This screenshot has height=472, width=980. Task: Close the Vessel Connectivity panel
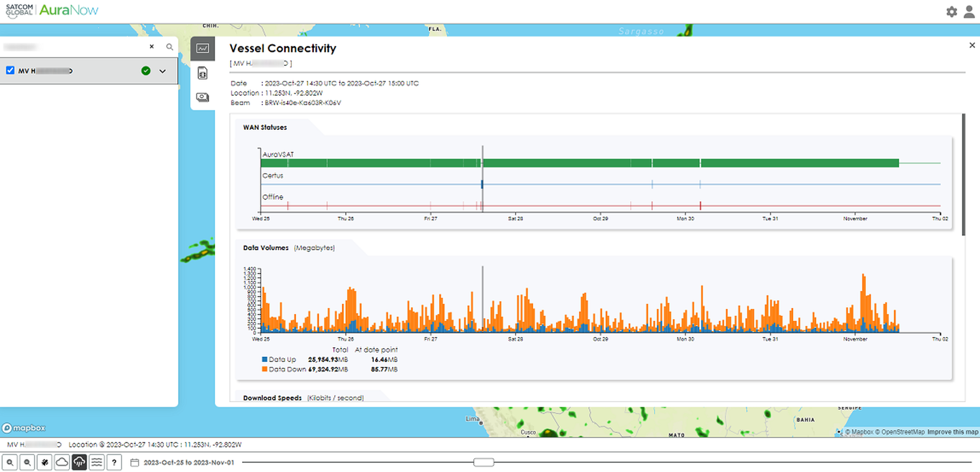click(x=972, y=45)
